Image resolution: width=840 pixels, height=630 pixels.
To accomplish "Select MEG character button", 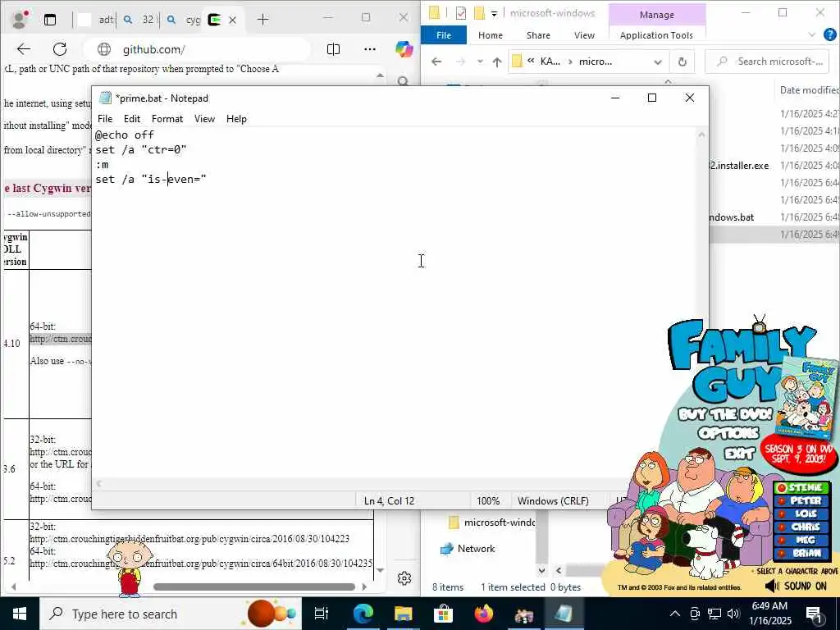I will pyautogui.click(x=802, y=540).
